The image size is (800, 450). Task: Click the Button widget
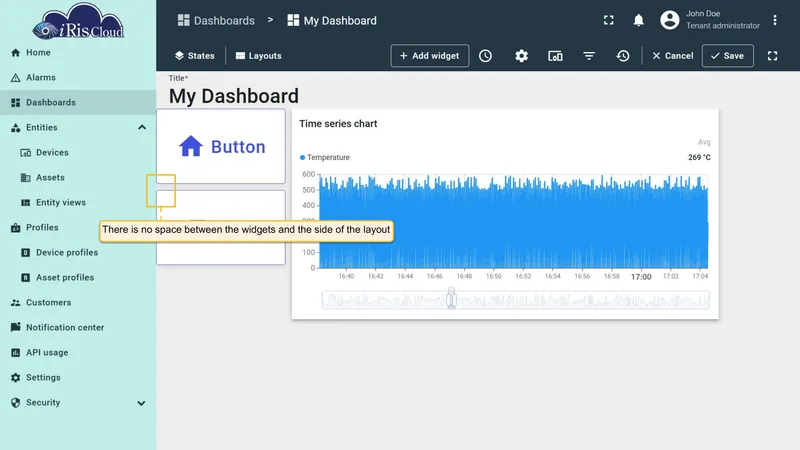(221, 146)
